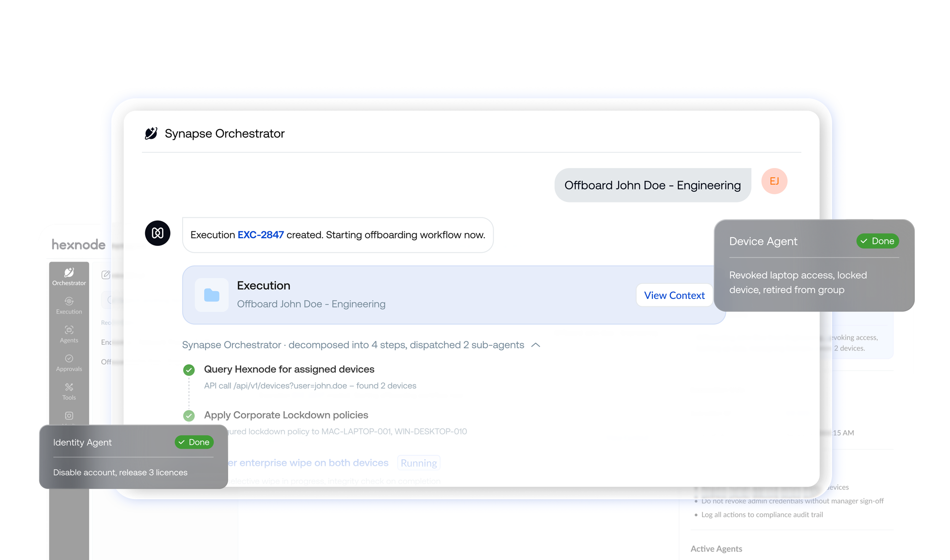The height and width of the screenshot is (560, 950).
Task: Click 'Disable account, release 3 licences' text
Action: coord(120,472)
